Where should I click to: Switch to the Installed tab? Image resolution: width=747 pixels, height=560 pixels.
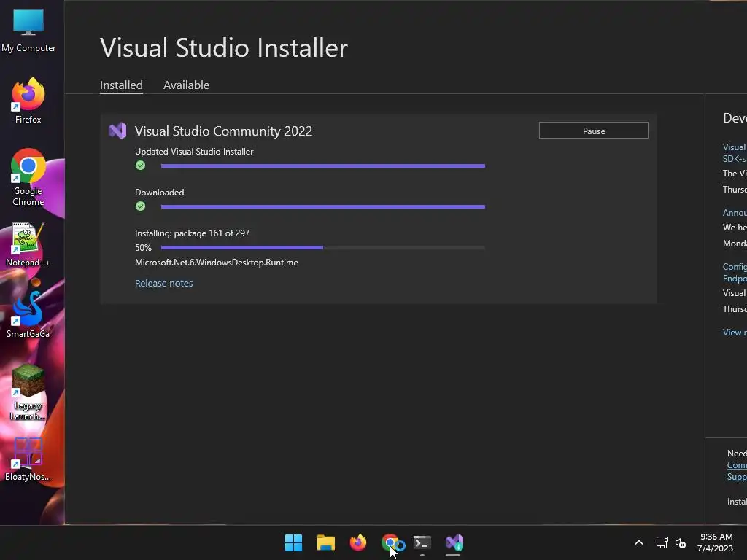(121, 85)
